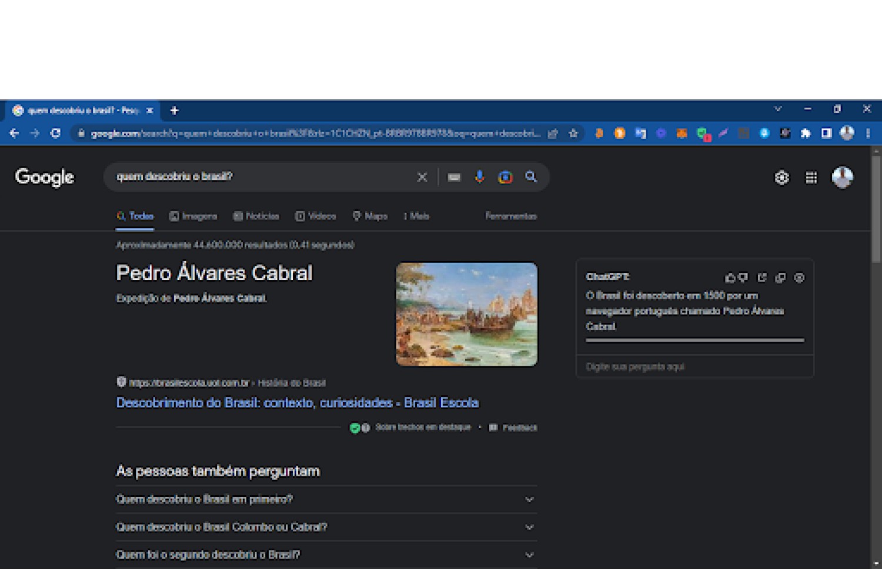Close the 'quem descobriu o brasil' tab

point(149,111)
